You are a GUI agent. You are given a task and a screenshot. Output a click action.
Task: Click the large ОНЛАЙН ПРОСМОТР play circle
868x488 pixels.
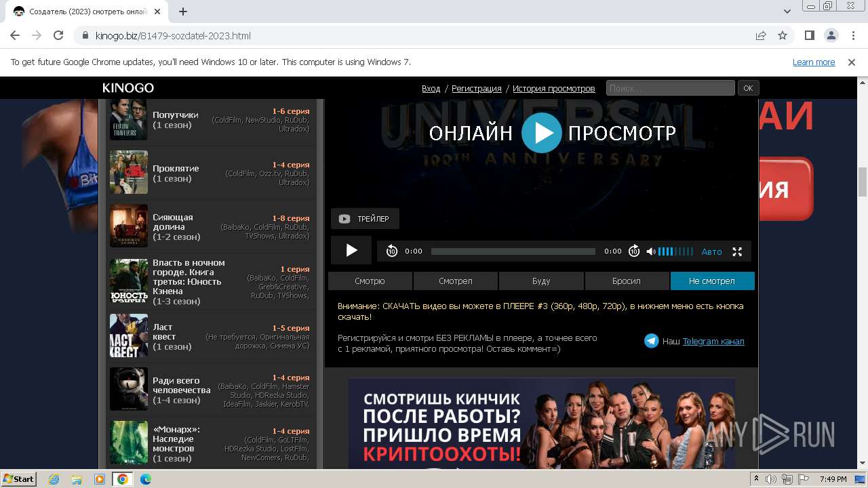541,133
